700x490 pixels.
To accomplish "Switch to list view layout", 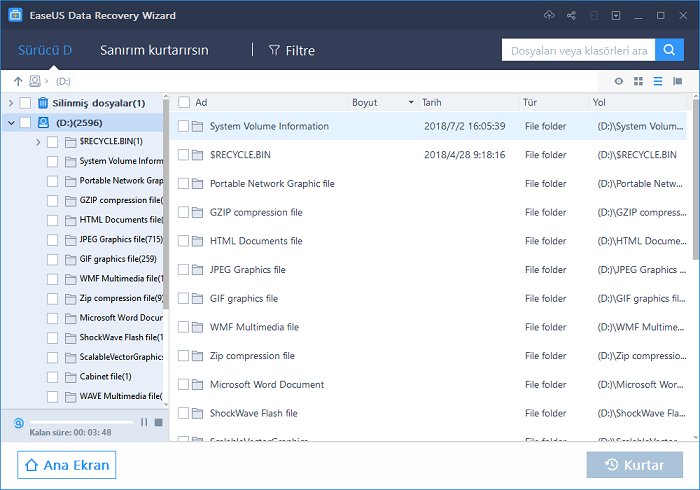I will tap(657, 81).
